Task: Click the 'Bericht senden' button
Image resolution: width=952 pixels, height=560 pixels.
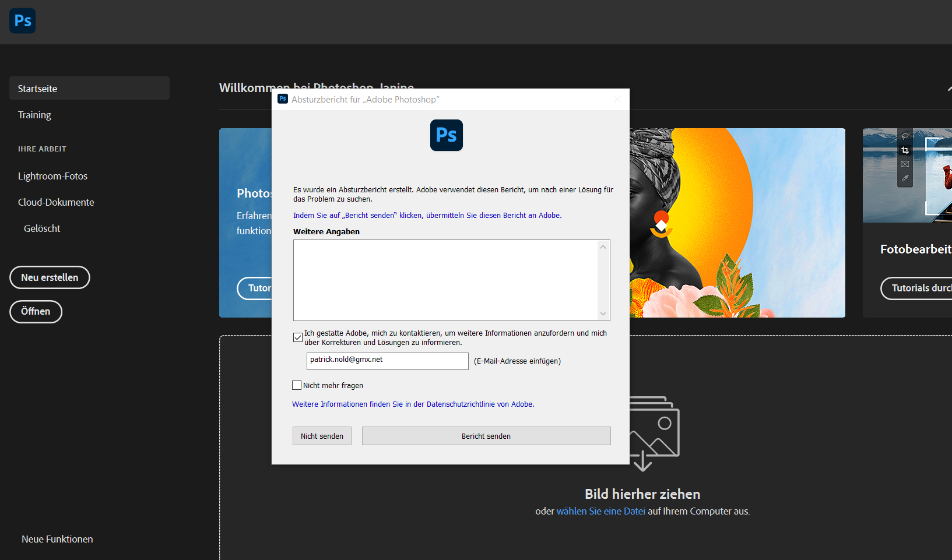Action: 486,435
